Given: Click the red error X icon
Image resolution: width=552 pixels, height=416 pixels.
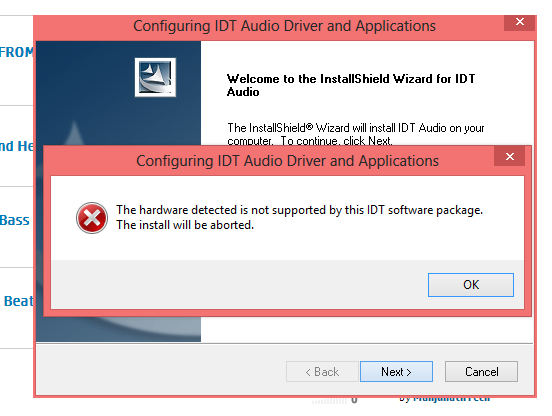Looking at the screenshot, I should [92, 218].
